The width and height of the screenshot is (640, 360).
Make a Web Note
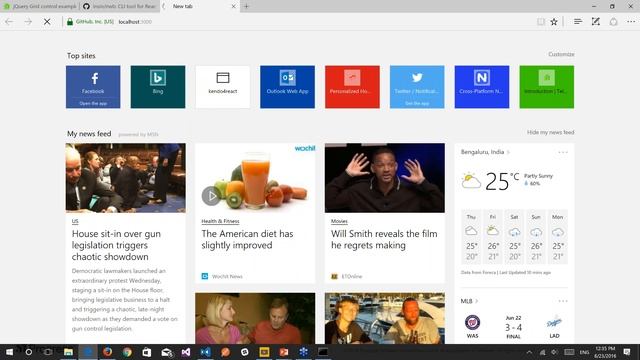[596, 22]
